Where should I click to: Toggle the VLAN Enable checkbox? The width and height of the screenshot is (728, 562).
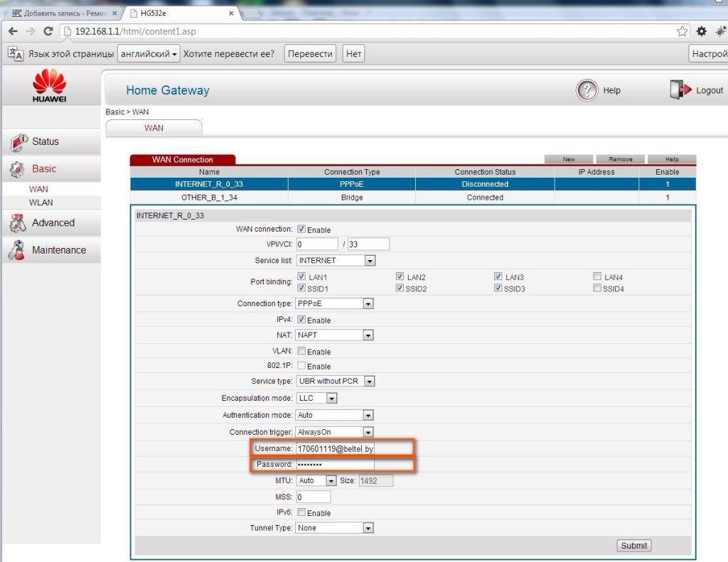(x=301, y=351)
